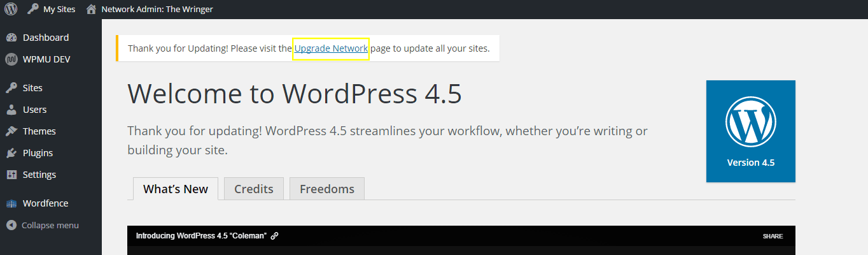Click the blue Version 4.5 badge
868x255 pixels.
750,131
